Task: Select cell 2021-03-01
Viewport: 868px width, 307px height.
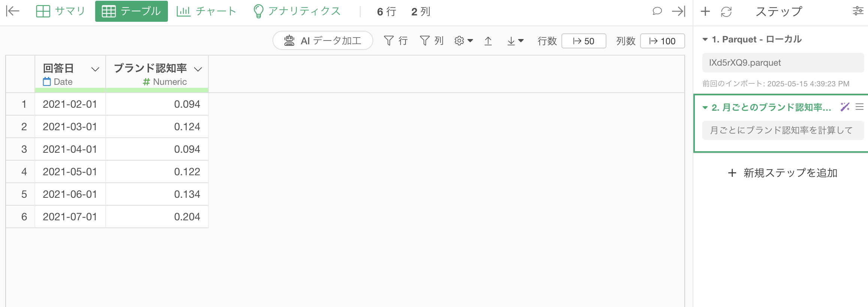Action: click(x=70, y=126)
